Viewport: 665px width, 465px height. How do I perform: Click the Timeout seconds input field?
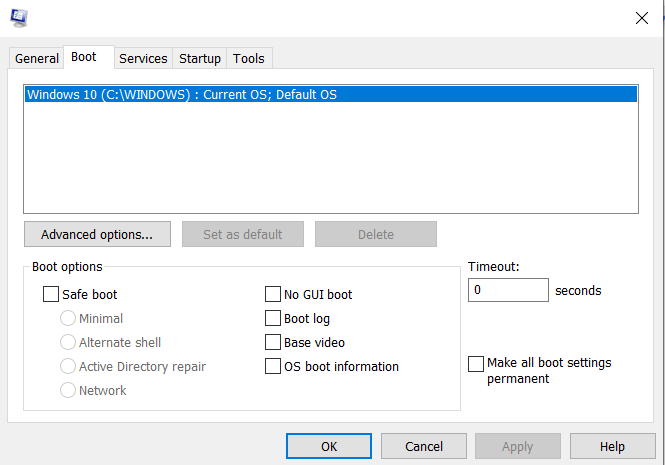point(508,290)
